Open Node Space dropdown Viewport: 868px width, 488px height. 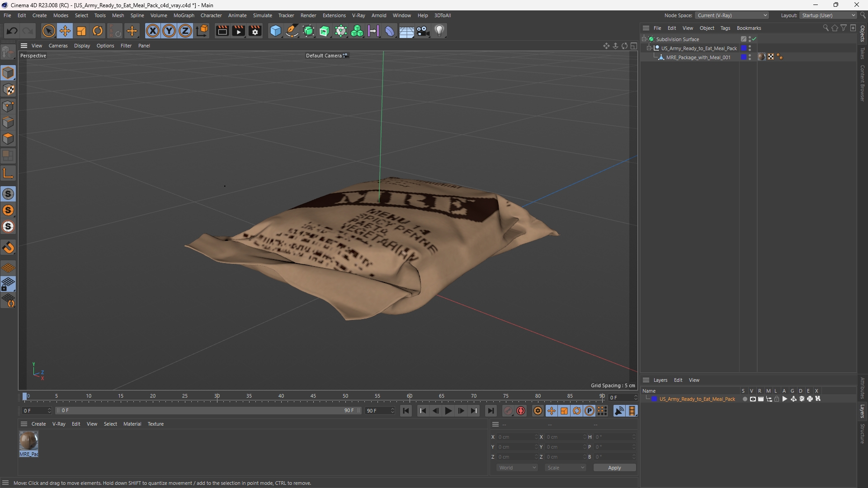click(x=731, y=15)
